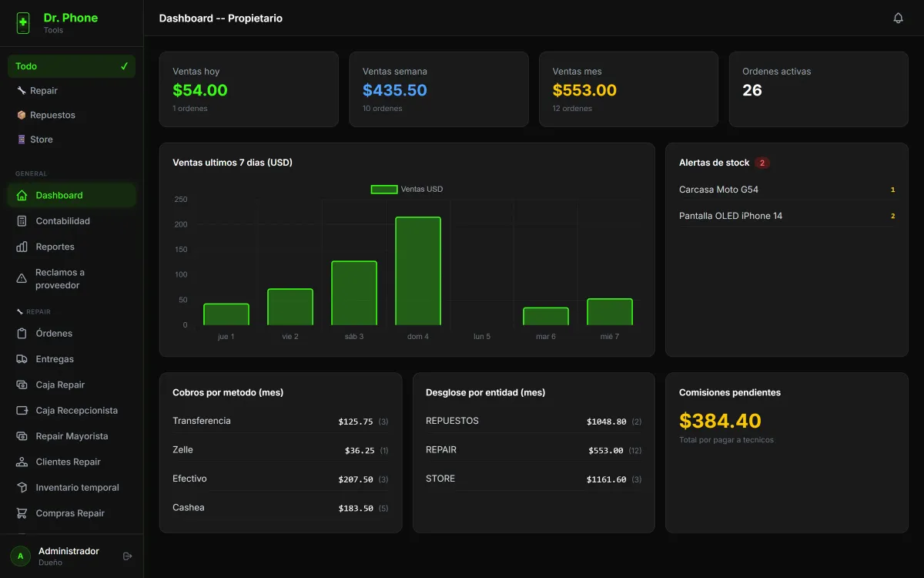Click the Inventario temporal box icon

click(x=22, y=488)
